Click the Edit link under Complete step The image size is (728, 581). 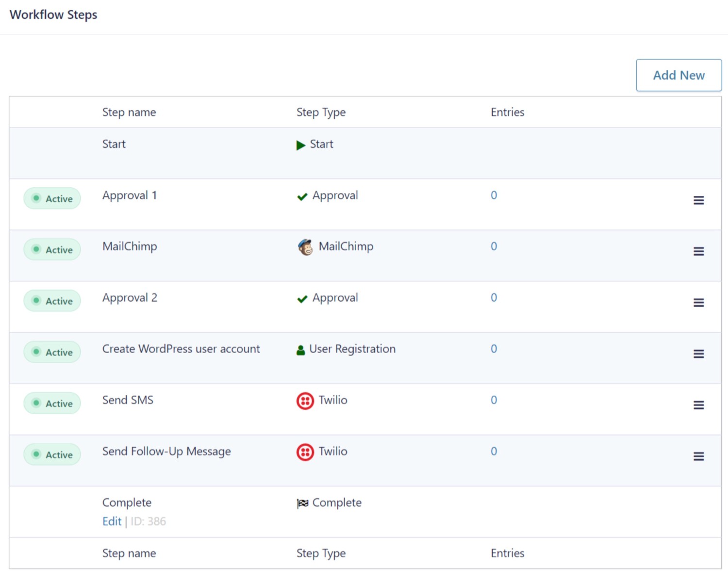point(112,521)
